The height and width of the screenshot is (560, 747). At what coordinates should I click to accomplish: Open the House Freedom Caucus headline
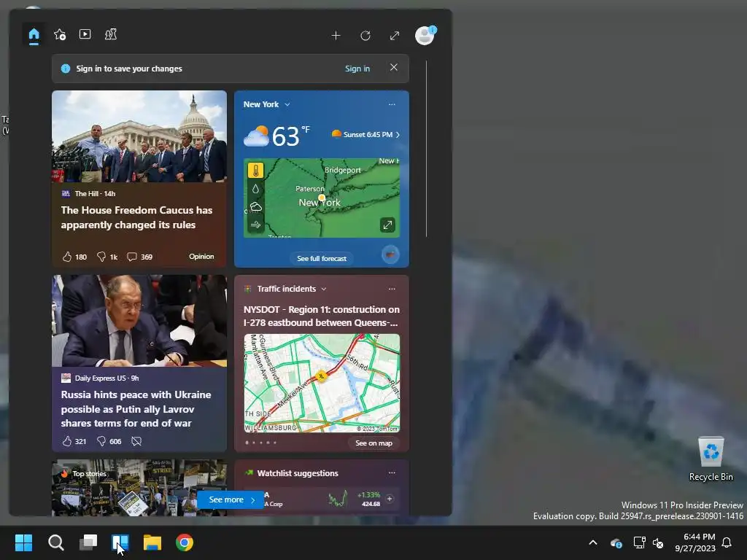pyautogui.click(x=136, y=217)
